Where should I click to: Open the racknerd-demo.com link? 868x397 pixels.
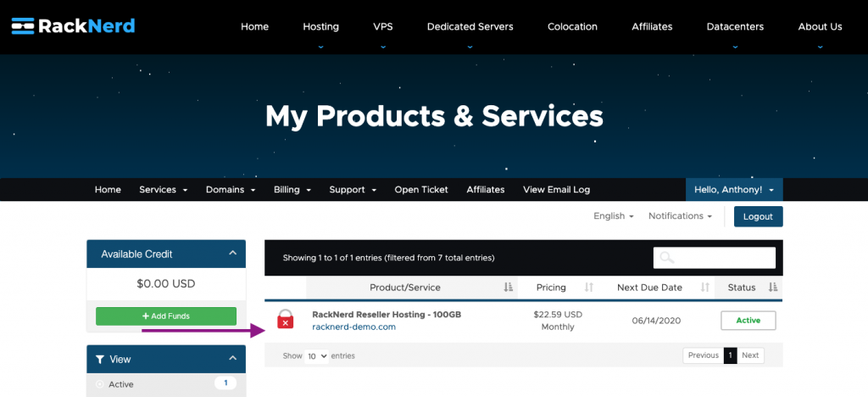[x=353, y=327]
